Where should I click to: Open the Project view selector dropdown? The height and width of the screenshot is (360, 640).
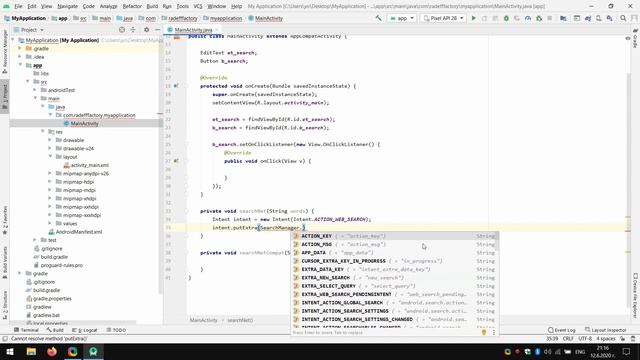29,30
